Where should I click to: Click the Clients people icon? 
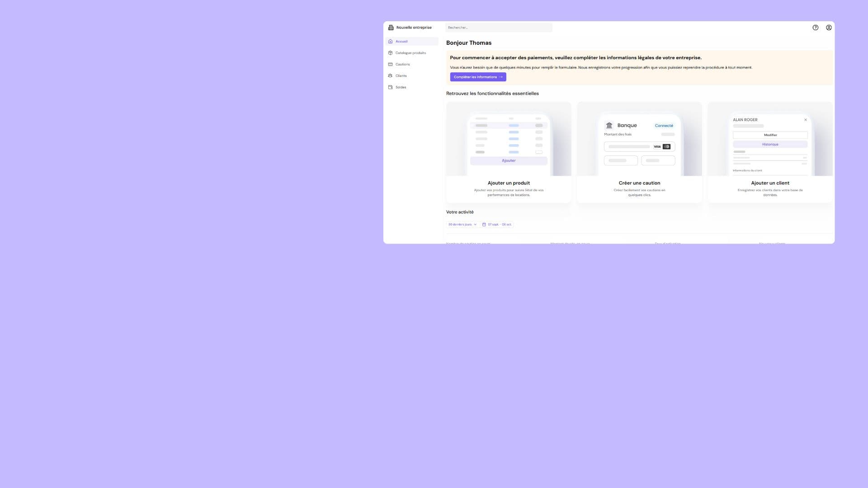[390, 75]
